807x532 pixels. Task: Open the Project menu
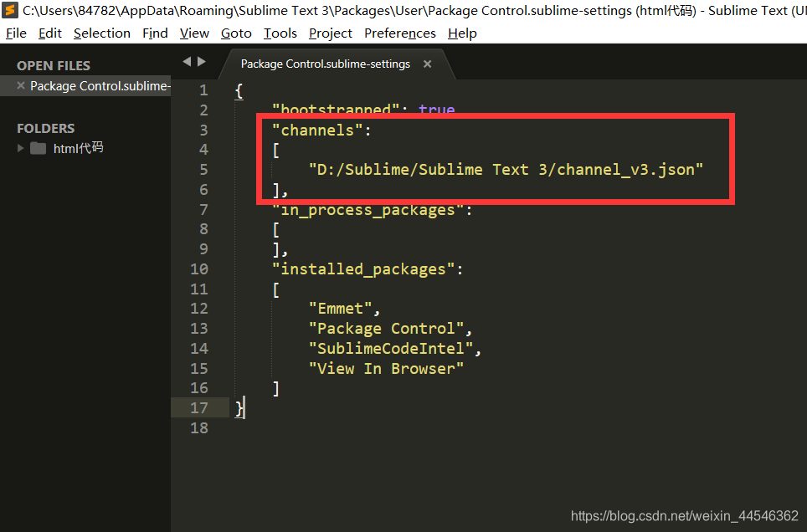click(331, 33)
